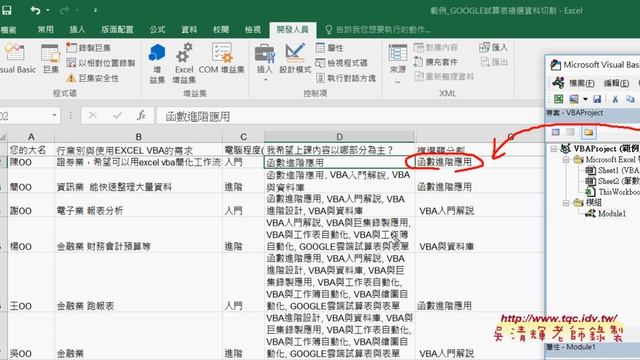640x360 pixels.
Task: Open VBA editor 檔案(F) menu
Action: [x=582, y=83]
